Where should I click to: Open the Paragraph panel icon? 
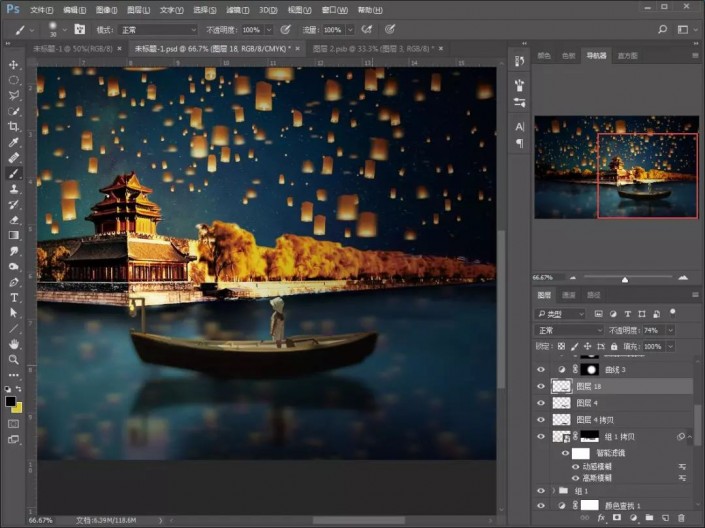click(520, 143)
